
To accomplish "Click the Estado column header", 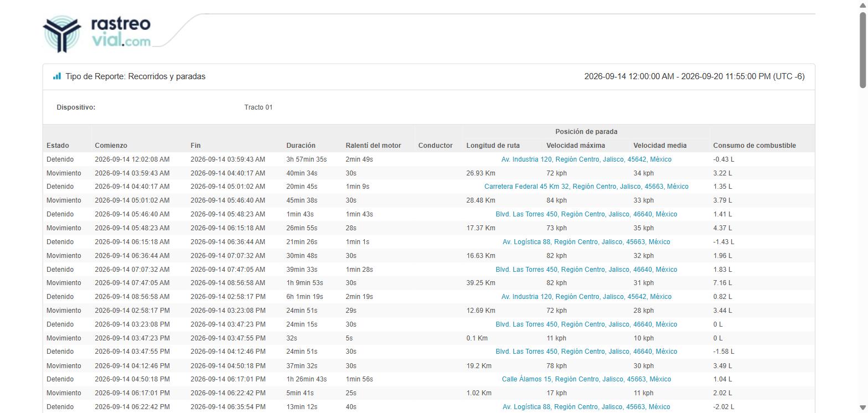I will pyautogui.click(x=58, y=146).
